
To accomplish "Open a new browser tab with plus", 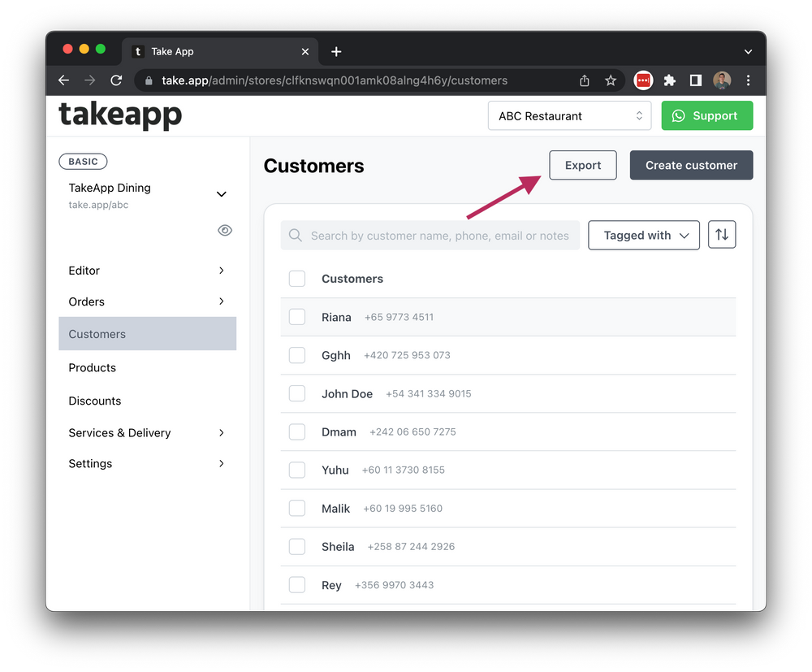I will [336, 51].
